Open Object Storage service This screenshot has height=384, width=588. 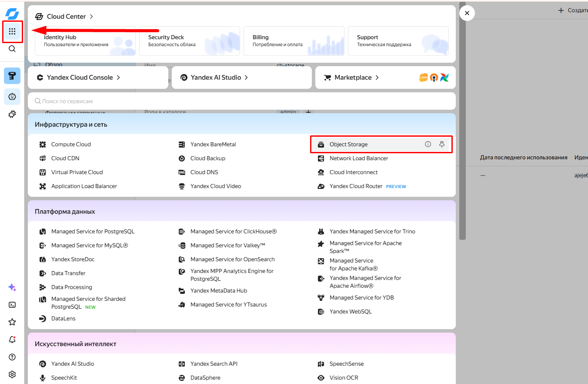coord(381,144)
